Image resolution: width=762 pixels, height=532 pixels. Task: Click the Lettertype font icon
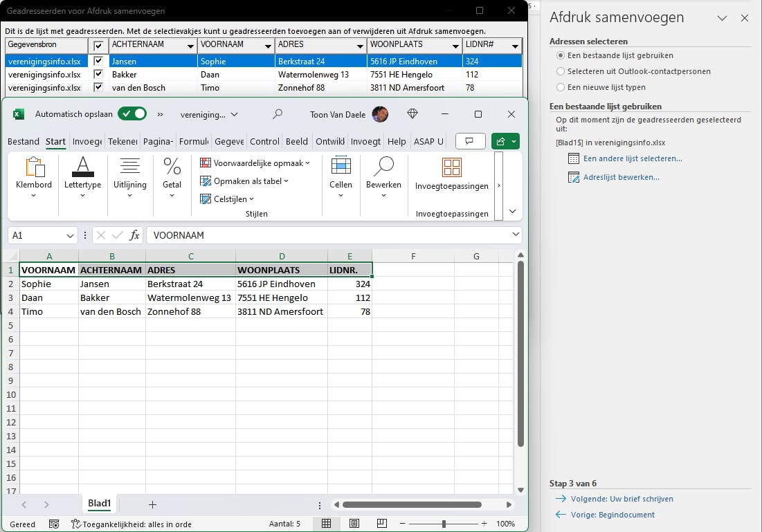click(82, 167)
